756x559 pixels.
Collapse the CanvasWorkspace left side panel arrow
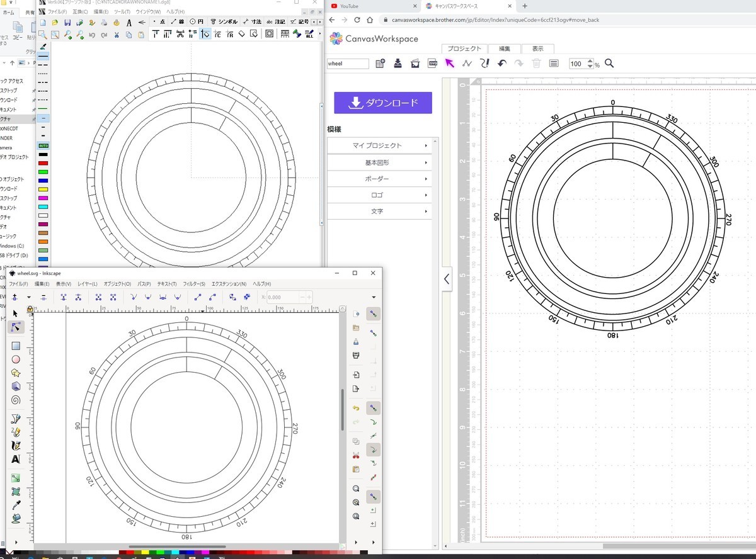(447, 279)
